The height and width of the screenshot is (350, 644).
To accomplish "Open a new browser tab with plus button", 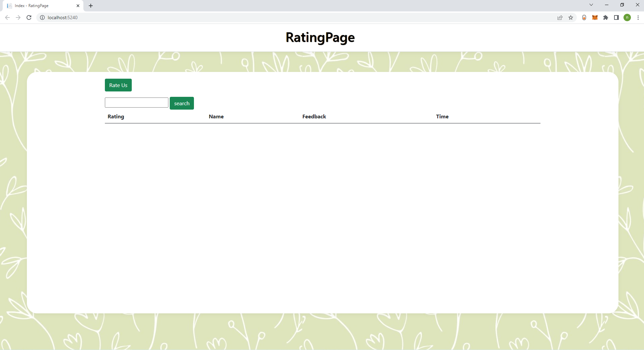I will [90, 5].
